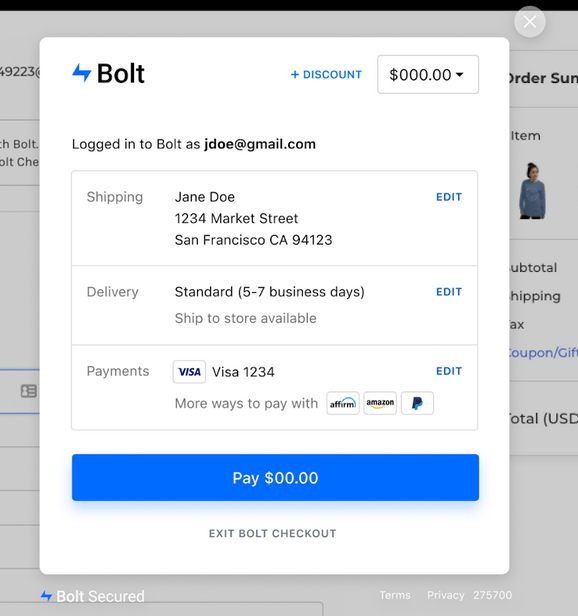
Task: Click the email jdoe@gmail.com
Action: coord(260,144)
